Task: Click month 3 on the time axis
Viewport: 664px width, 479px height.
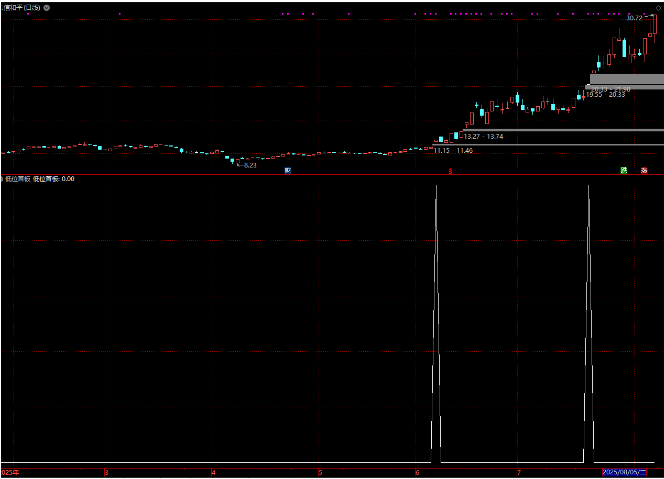Action: click(106, 471)
